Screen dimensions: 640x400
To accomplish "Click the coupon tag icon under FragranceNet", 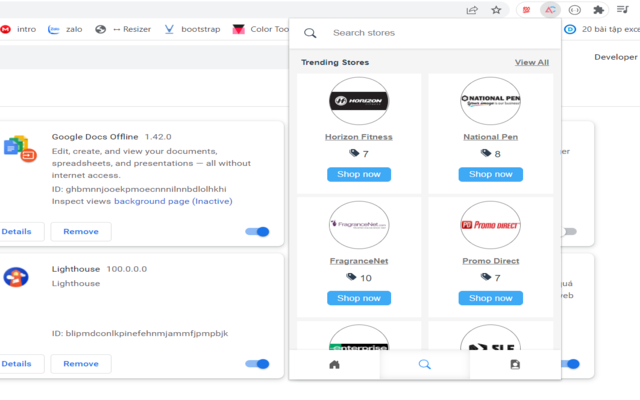I will 351,277.
